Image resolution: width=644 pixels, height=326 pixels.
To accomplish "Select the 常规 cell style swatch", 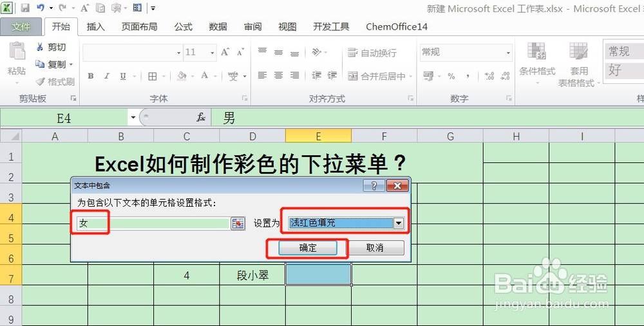I will coord(624,51).
